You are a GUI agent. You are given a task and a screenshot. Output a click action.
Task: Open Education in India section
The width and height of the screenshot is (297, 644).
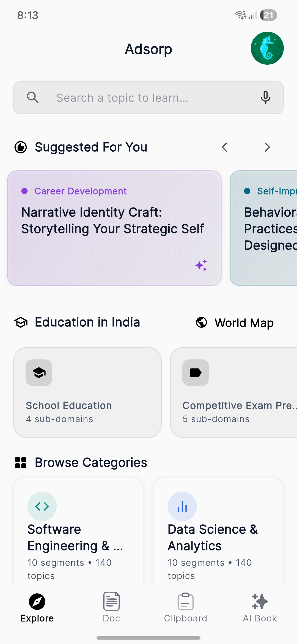(77, 322)
